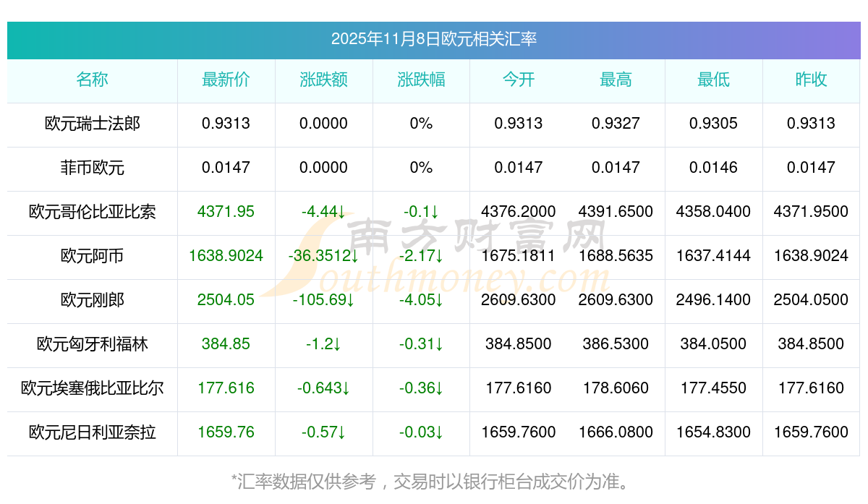Click highest value 386.5300
Image resolution: width=868 pixels, height=504 pixels.
(x=616, y=344)
